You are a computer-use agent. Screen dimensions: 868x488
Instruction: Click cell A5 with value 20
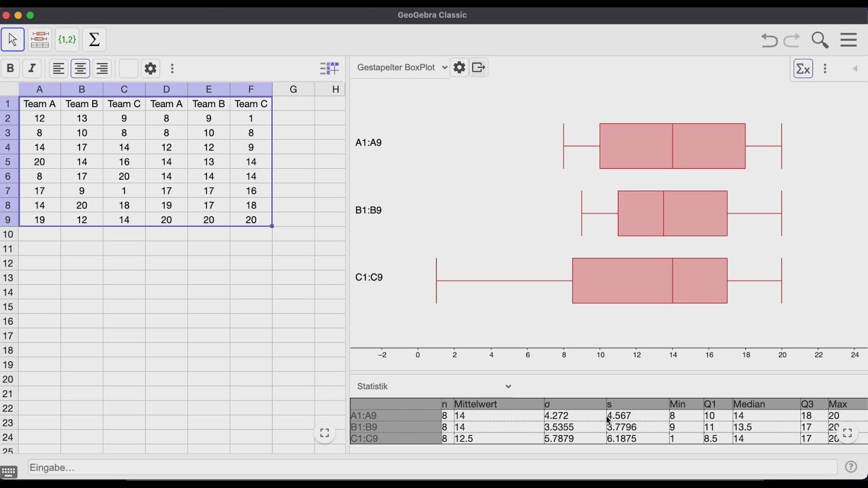click(x=39, y=161)
